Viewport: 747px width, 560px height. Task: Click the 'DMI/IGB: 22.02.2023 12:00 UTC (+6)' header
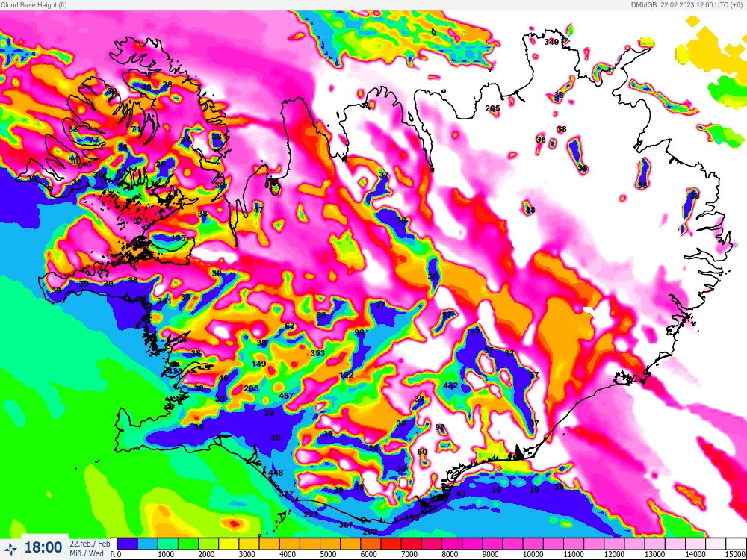[687, 4]
